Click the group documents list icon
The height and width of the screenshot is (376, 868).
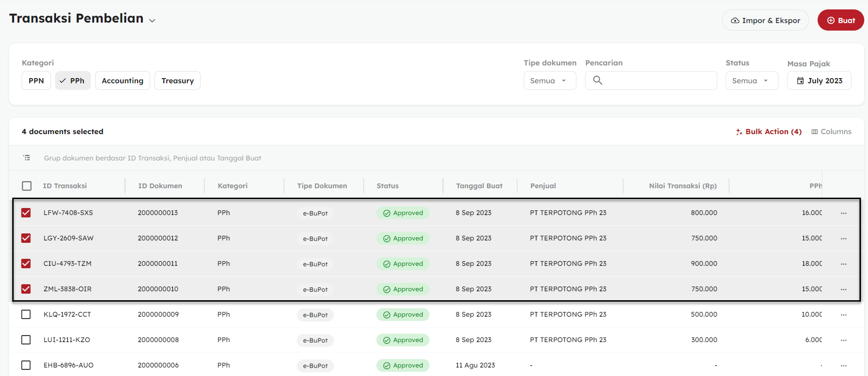(27, 158)
